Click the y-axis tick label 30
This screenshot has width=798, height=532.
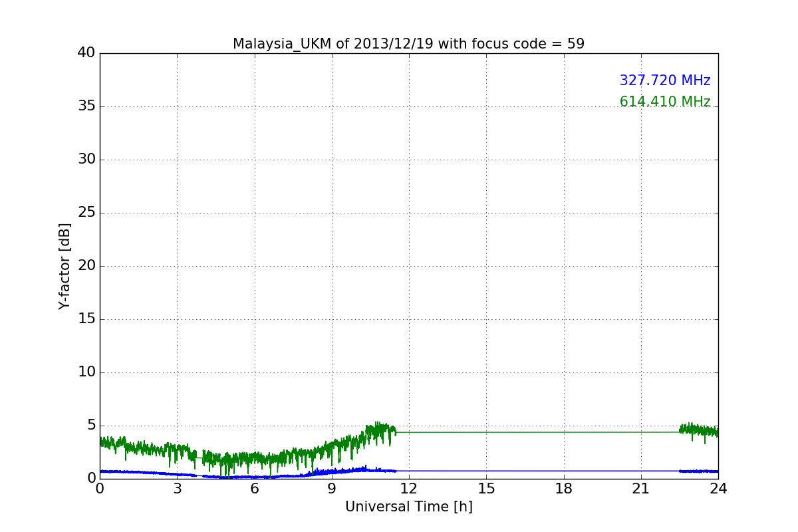pyautogui.click(x=86, y=160)
